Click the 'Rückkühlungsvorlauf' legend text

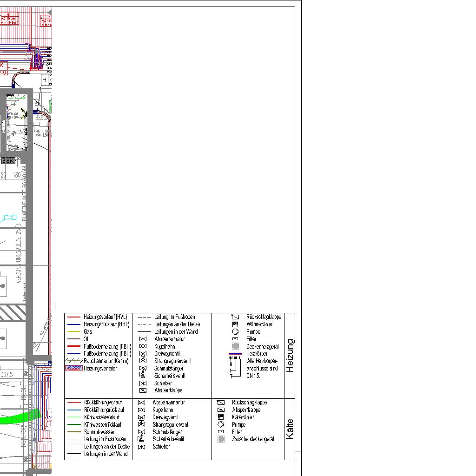(103, 403)
